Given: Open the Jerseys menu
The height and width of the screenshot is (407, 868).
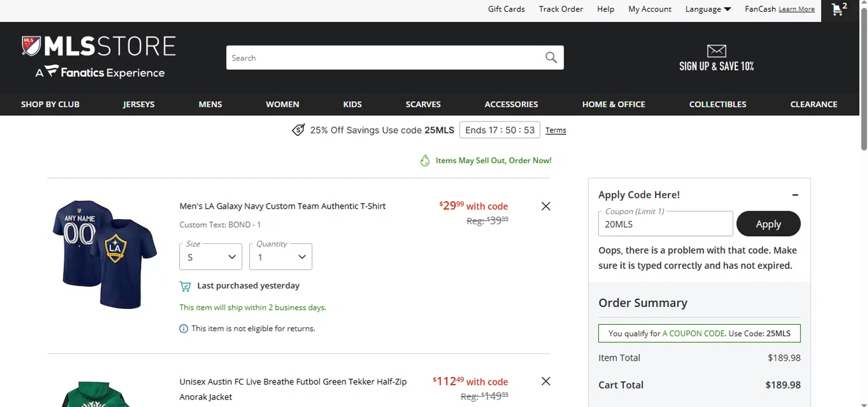Looking at the screenshot, I should pyautogui.click(x=139, y=105).
